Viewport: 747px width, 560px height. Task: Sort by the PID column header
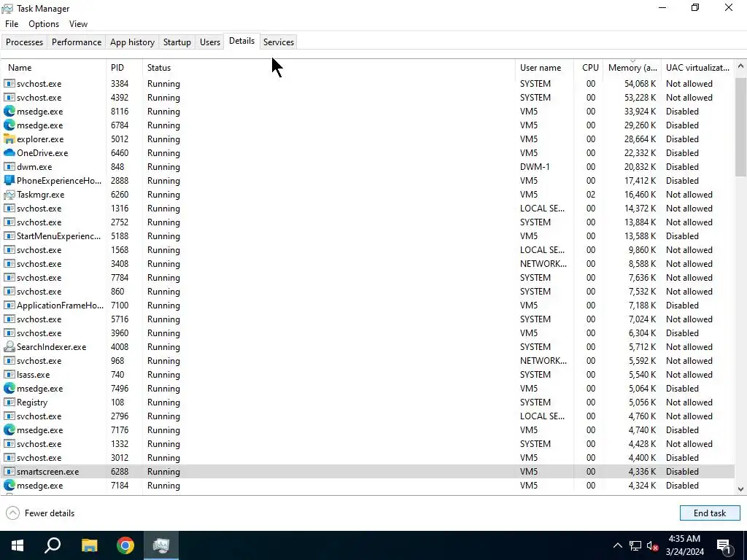click(x=124, y=68)
